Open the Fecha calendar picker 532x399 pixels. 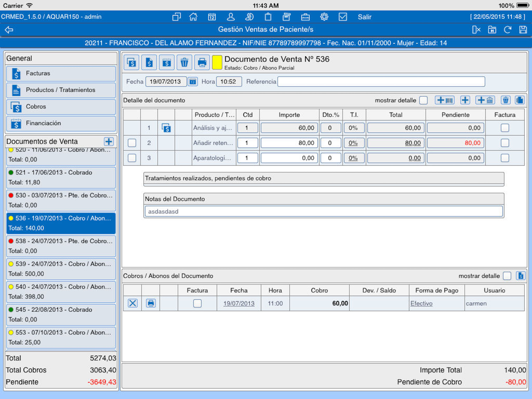point(192,82)
